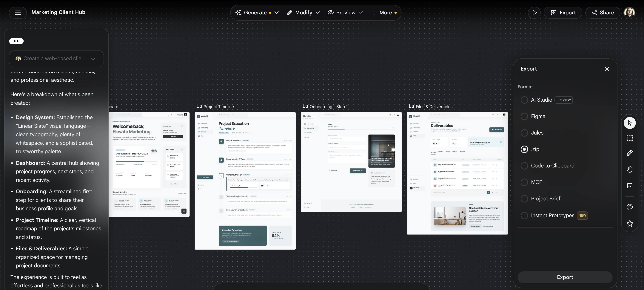Open the More menu
Viewport: 644px width, 290px height.
pos(385,13)
